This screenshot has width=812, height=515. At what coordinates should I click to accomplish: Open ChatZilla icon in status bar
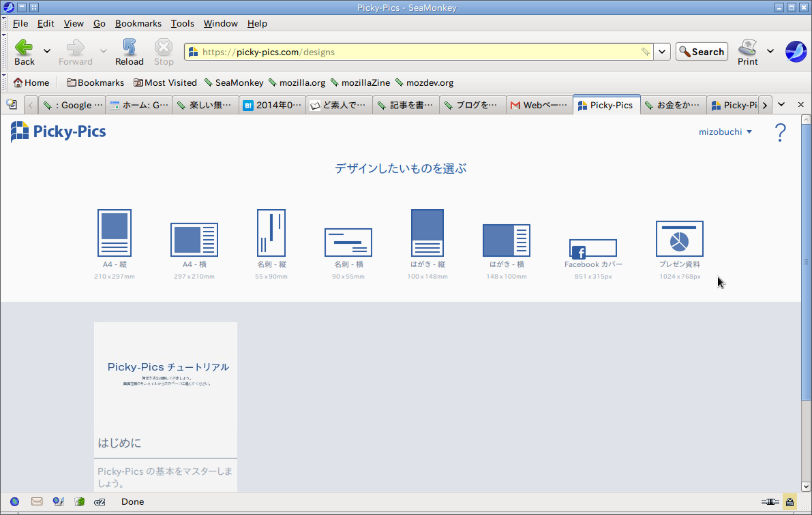100,501
